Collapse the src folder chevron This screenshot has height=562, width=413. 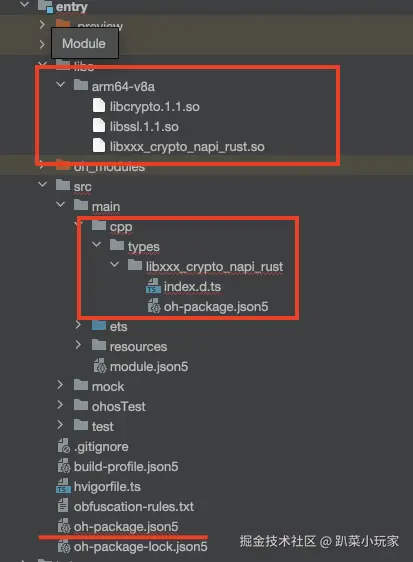[x=43, y=185]
